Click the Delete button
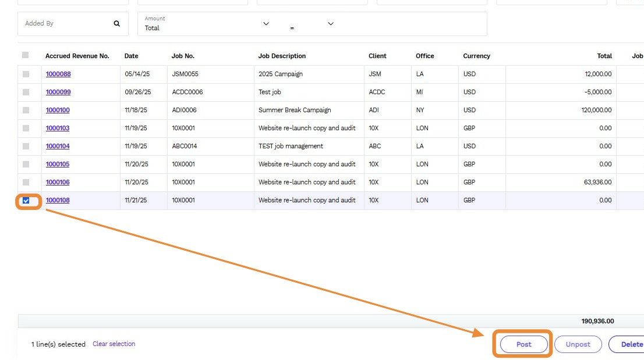This screenshot has height=360, width=644. coord(627,344)
